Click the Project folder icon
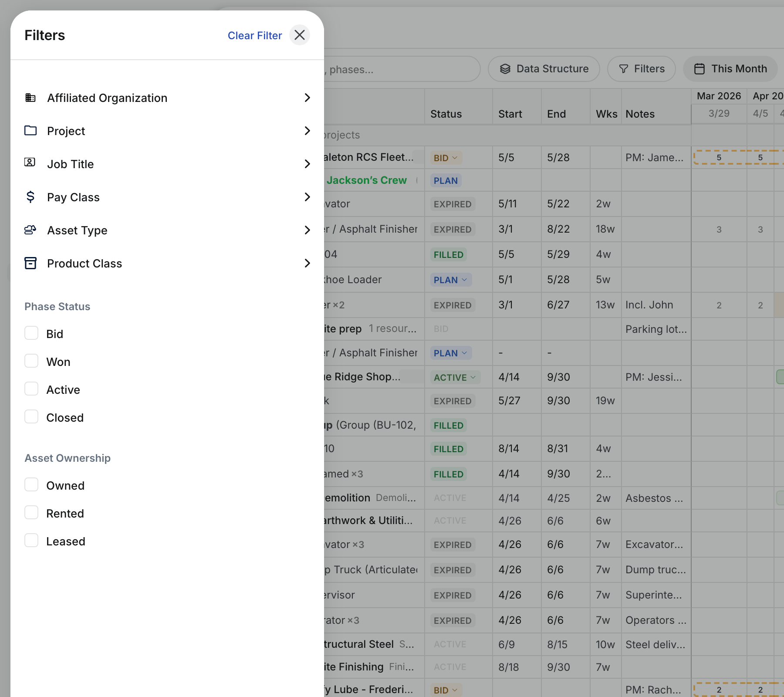Viewport: 784px width, 697px height. (30, 130)
